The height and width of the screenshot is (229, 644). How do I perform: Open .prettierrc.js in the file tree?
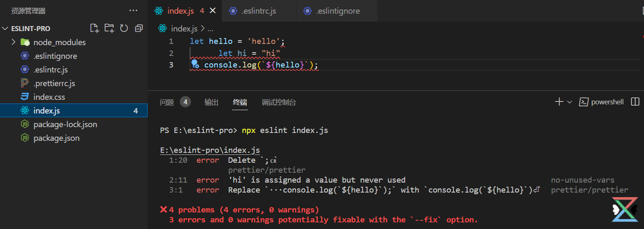point(54,83)
